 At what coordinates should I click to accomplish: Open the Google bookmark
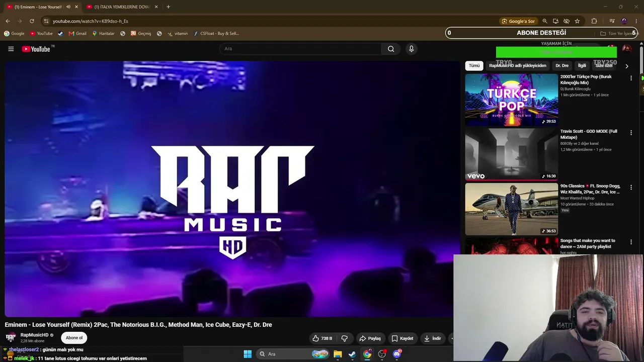[14, 34]
